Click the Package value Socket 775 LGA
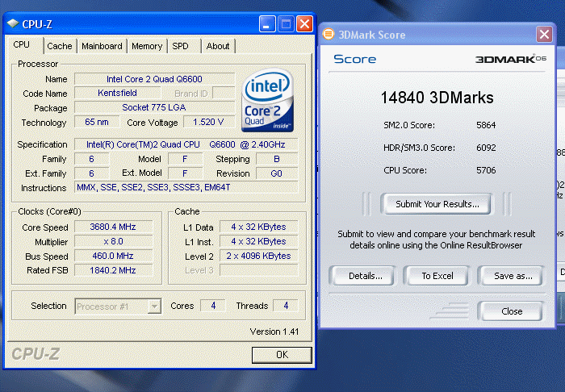565x392 pixels. 154,107
